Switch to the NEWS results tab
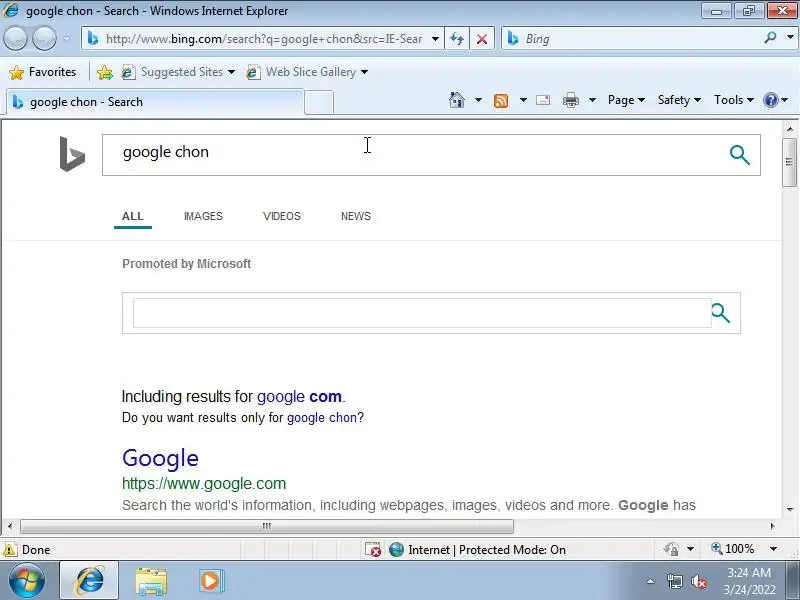The height and width of the screenshot is (600, 800). 356,216
